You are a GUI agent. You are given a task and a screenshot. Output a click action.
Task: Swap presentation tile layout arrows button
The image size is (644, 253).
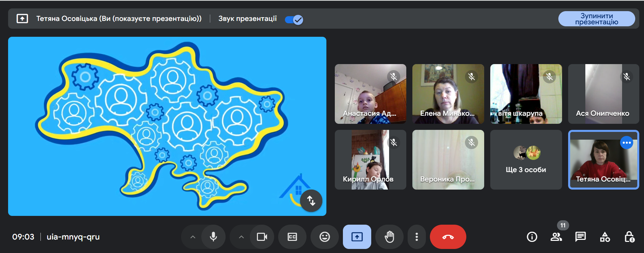pos(311,201)
